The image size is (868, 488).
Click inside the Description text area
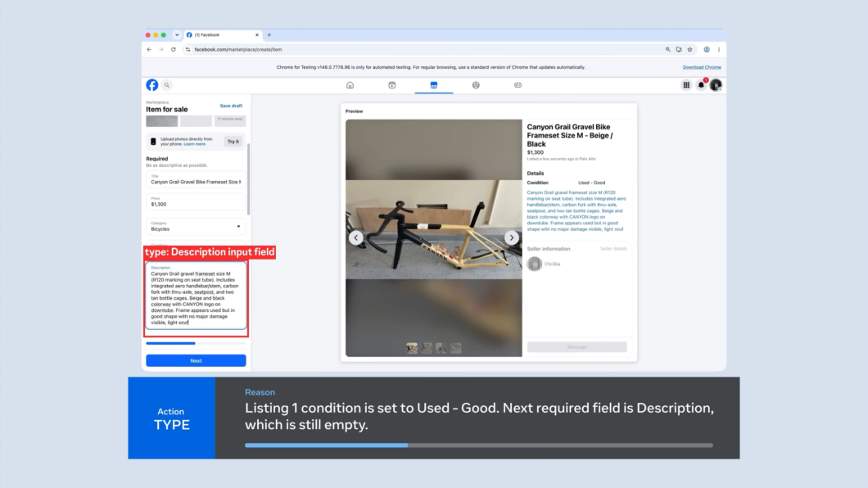coord(196,296)
